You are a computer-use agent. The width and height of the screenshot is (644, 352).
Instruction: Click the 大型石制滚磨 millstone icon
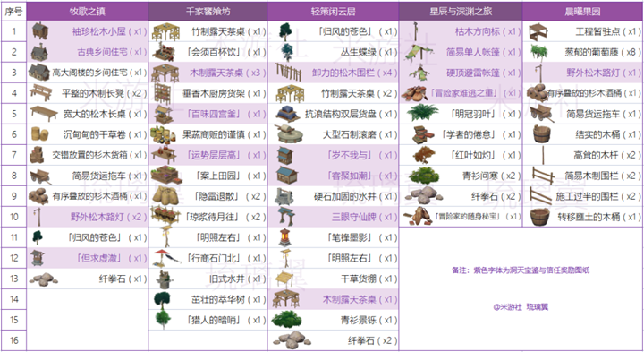288,134
